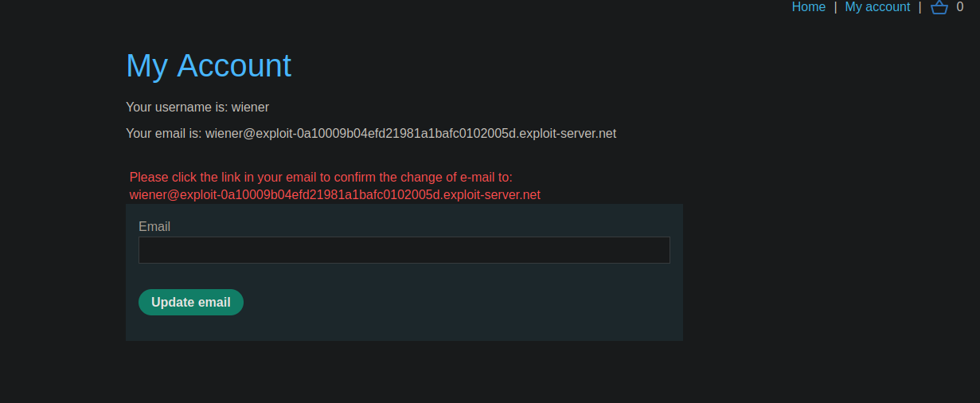Open the shopping basket icon
This screenshot has width=980, height=403.
click(939, 7)
